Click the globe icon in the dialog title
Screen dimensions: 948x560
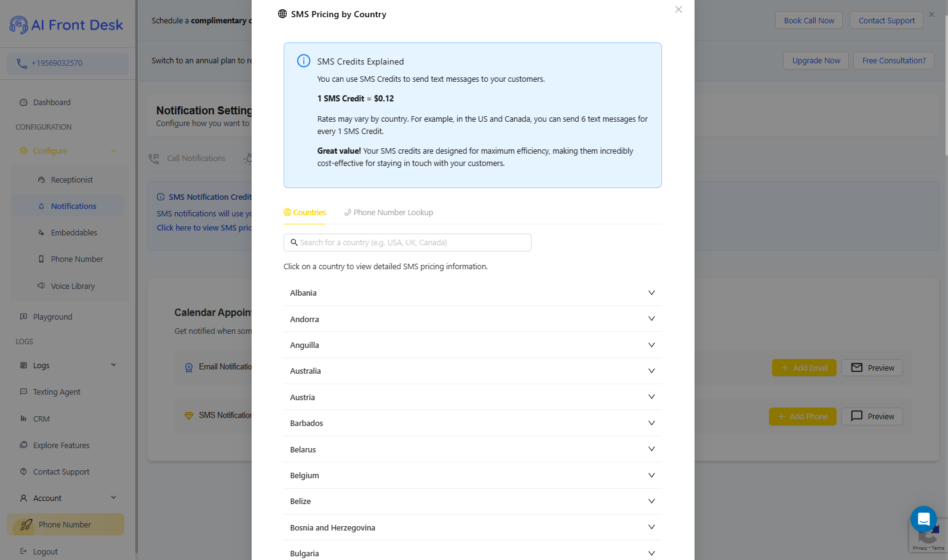point(282,14)
